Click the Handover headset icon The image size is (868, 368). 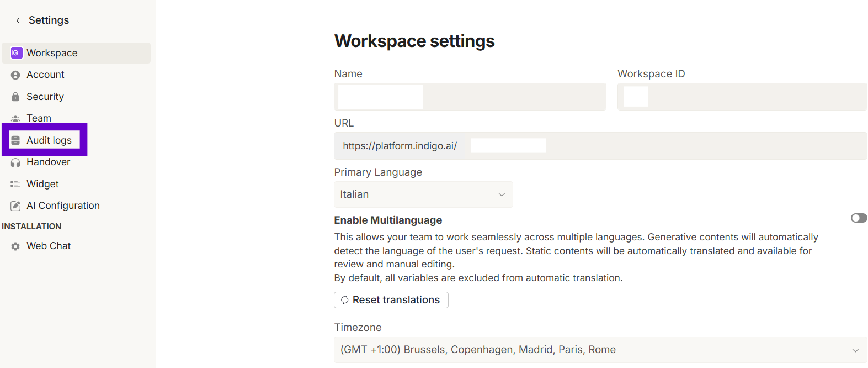[x=15, y=162]
